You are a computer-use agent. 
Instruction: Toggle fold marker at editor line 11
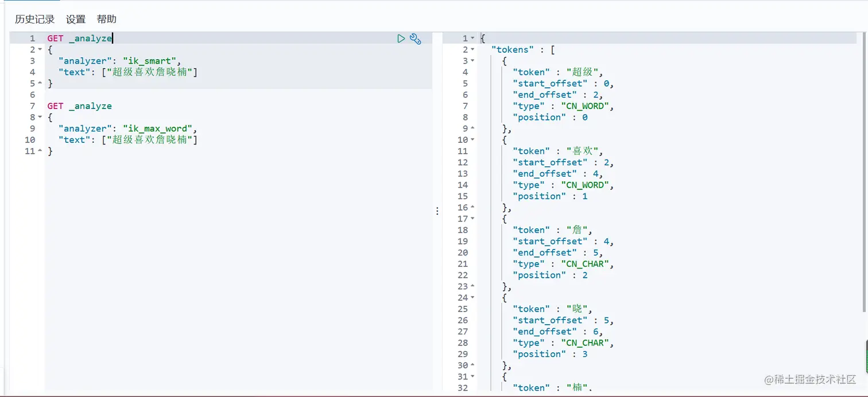point(40,151)
